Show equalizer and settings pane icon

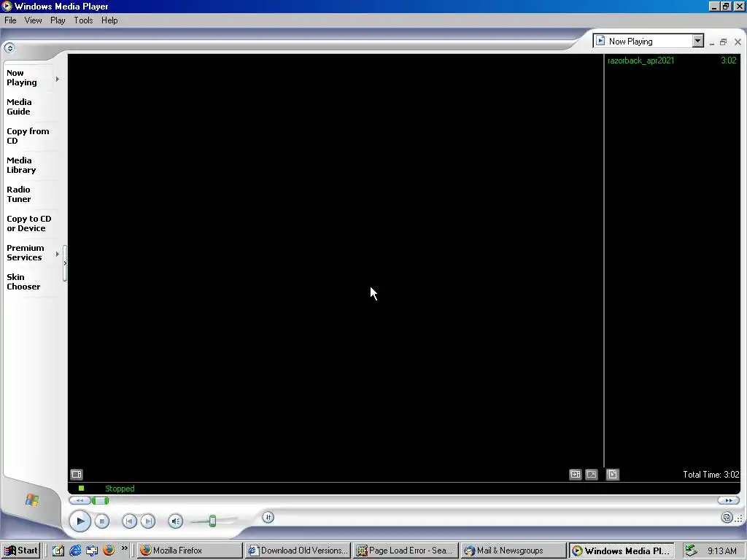(x=77, y=474)
